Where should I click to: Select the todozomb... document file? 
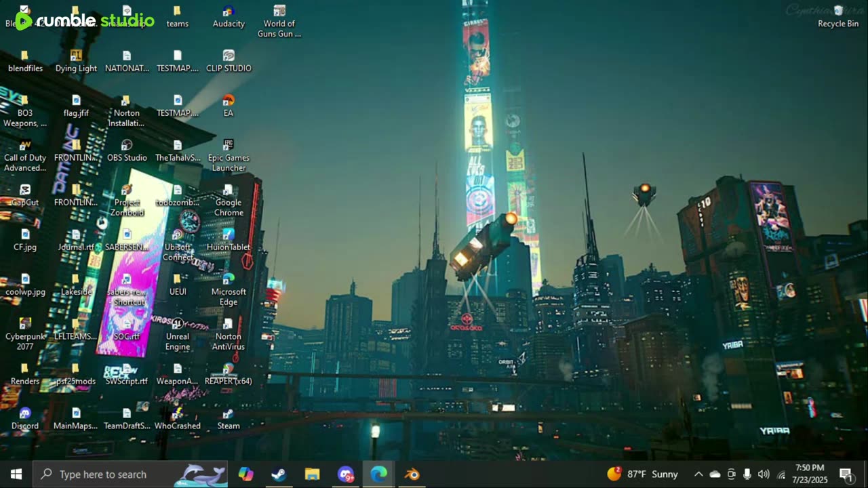pyautogui.click(x=177, y=195)
